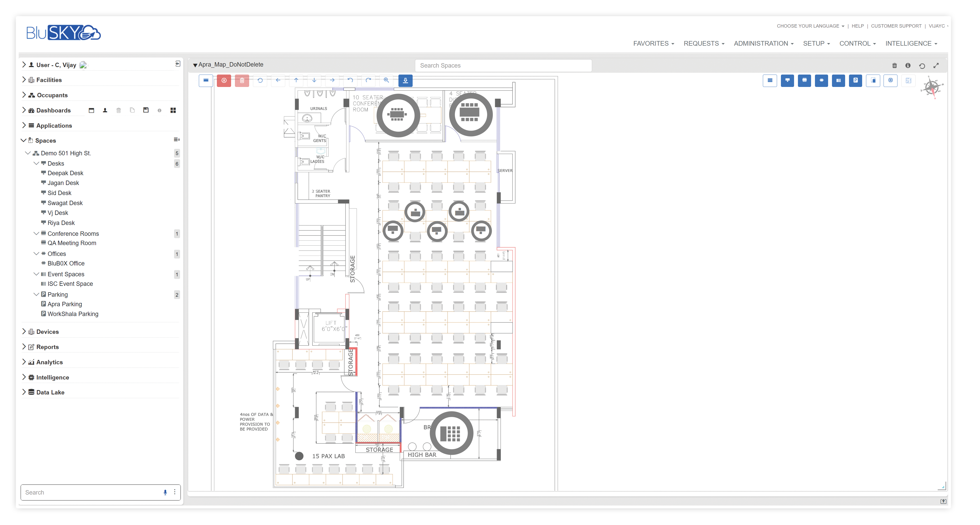The width and height of the screenshot is (980, 525).
Task: Click the undo arrow on the map toolbar
Action: pyautogui.click(x=350, y=80)
